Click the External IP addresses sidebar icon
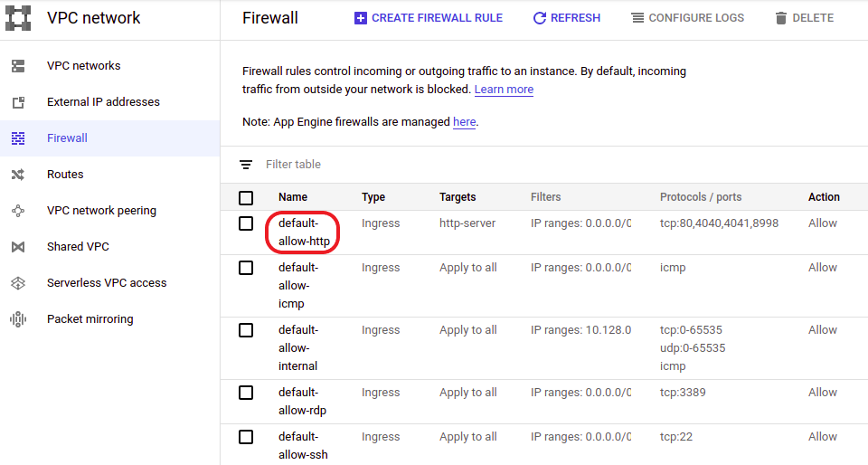Image resolution: width=868 pixels, height=465 pixels. point(18,102)
